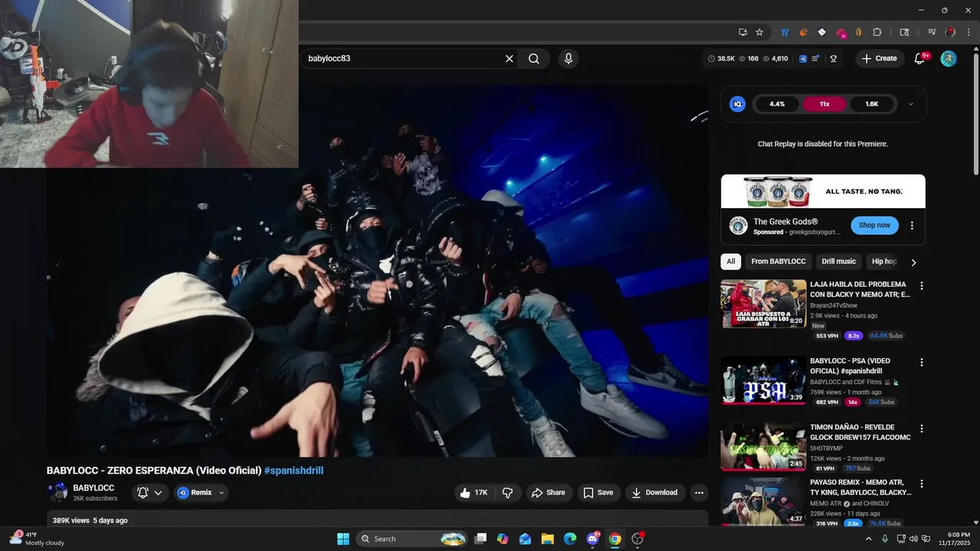This screenshot has height=551, width=980.
Task: Open OBS Studio from taskbar
Action: click(x=638, y=539)
